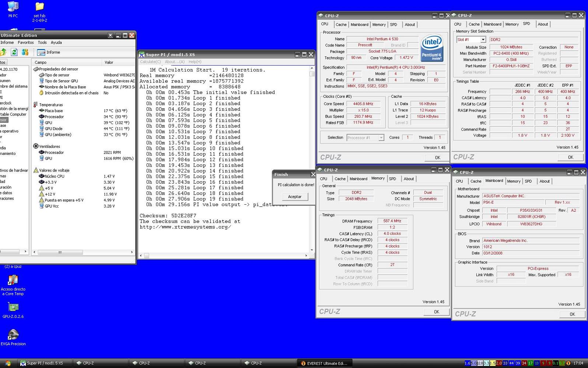Click the 17:04 taskbar clock
The height and width of the screenshot is (368, 588).
coord(578,363)
